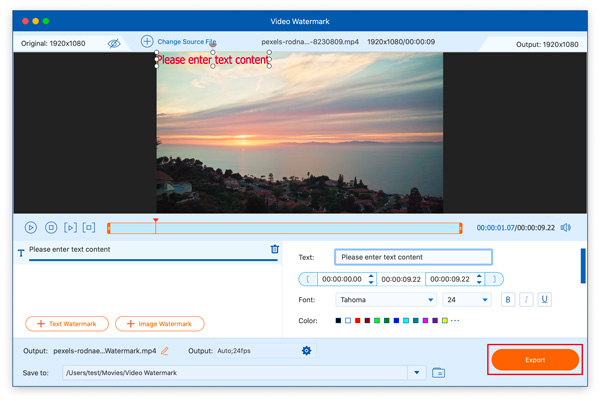Select the red color swatch
This screenshot has height=401, width=600.
(358, 321)
